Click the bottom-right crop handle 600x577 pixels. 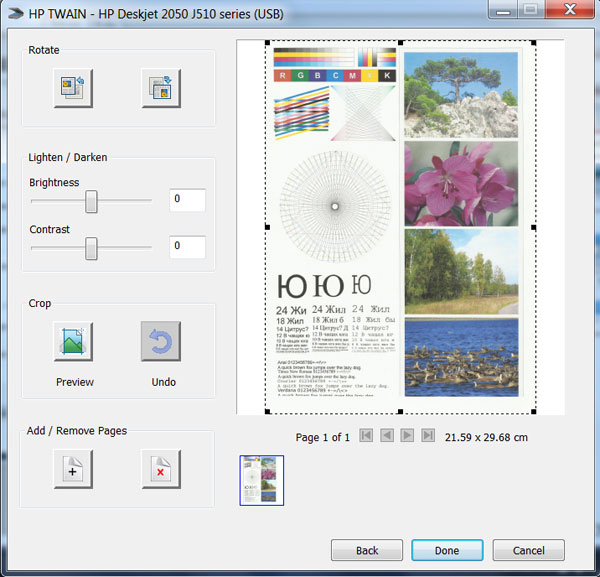(x=533, y=412)
